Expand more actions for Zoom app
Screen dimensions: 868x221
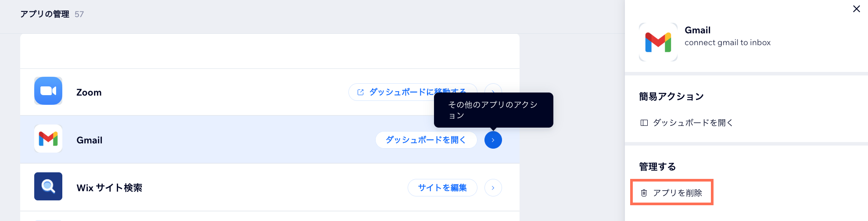tap(493, 89)
